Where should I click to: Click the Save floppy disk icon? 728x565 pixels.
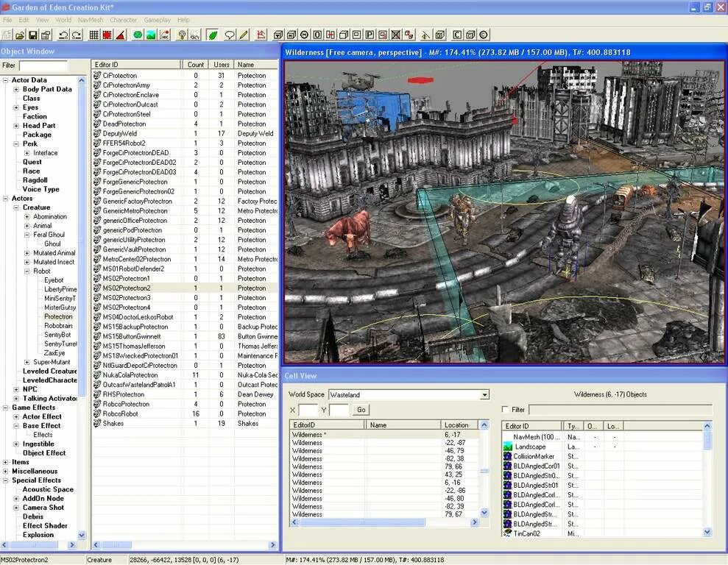click(32, 35)
